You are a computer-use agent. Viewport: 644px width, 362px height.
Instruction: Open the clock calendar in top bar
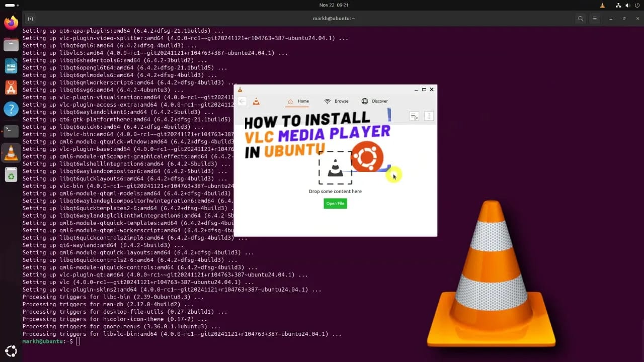click(x=334, y=5)
